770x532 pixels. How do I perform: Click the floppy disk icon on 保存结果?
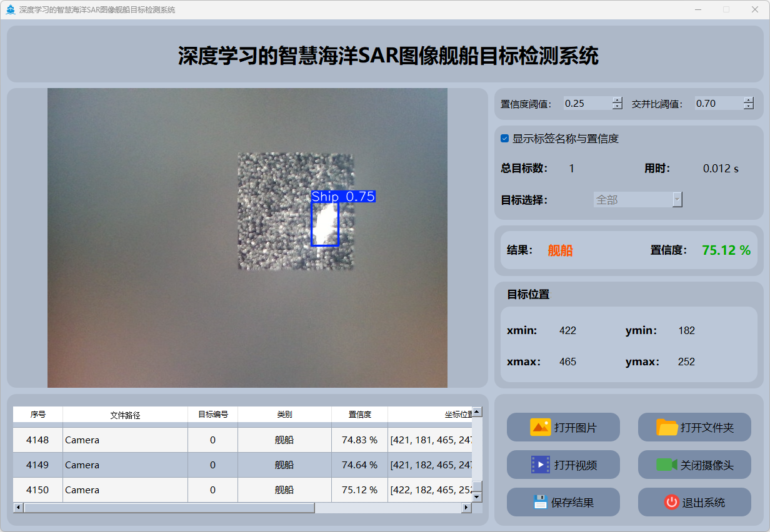click(x=540, y=502)
